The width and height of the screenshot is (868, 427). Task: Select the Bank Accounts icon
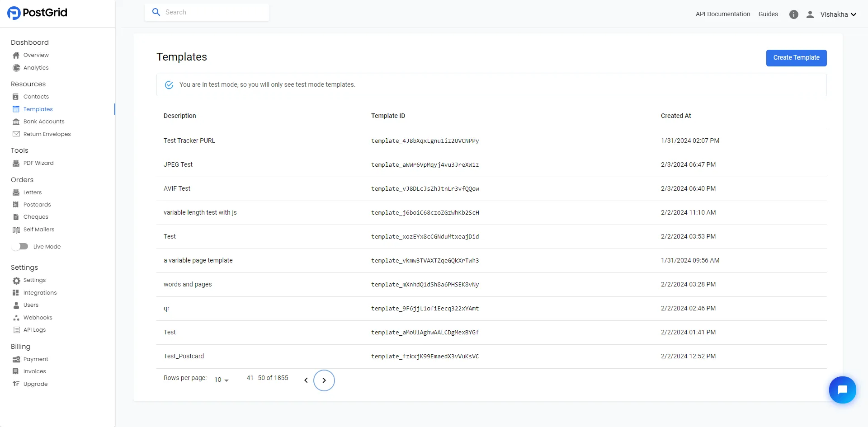[16, 121]
